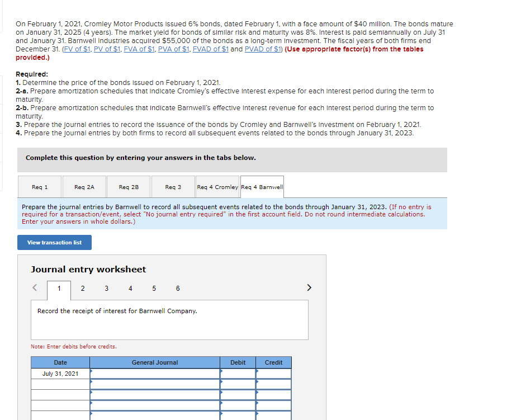Switch to the Req 2A tab
The image size is (521, 420).
pyautogui.click(x=84, y=187)
